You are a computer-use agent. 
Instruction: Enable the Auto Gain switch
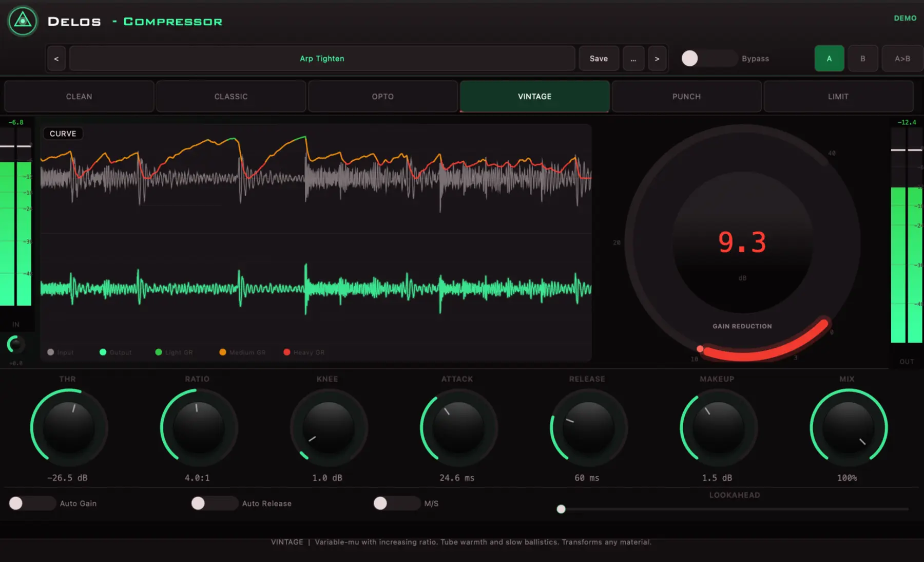tap(32, 503)
